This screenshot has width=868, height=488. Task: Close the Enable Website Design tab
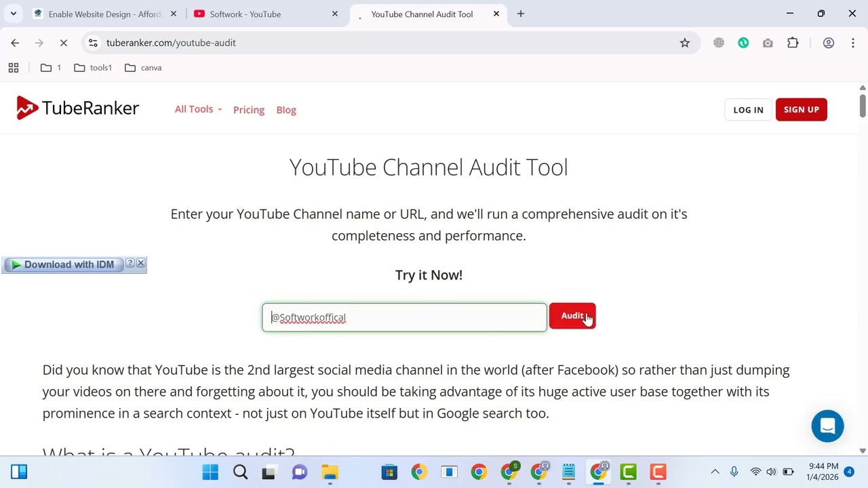[174, 14]
